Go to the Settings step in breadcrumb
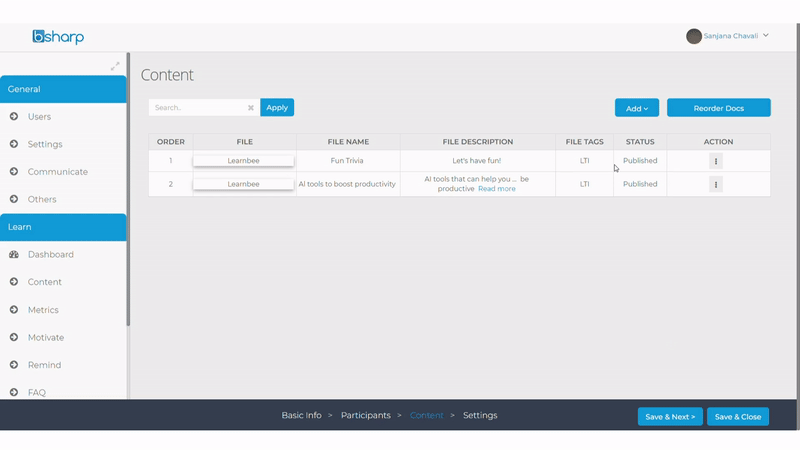The height and width of the screenshot is (450, 800). (x=480, y=415)
